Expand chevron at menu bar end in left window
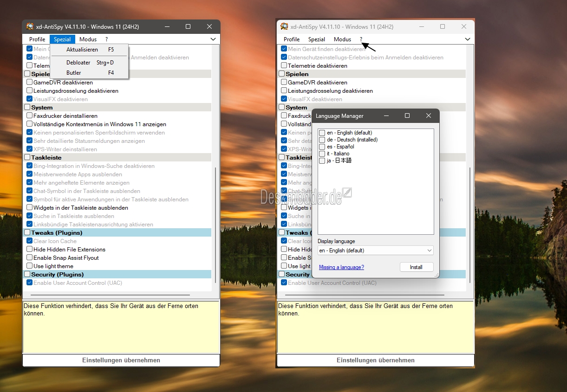 point(213,39)
